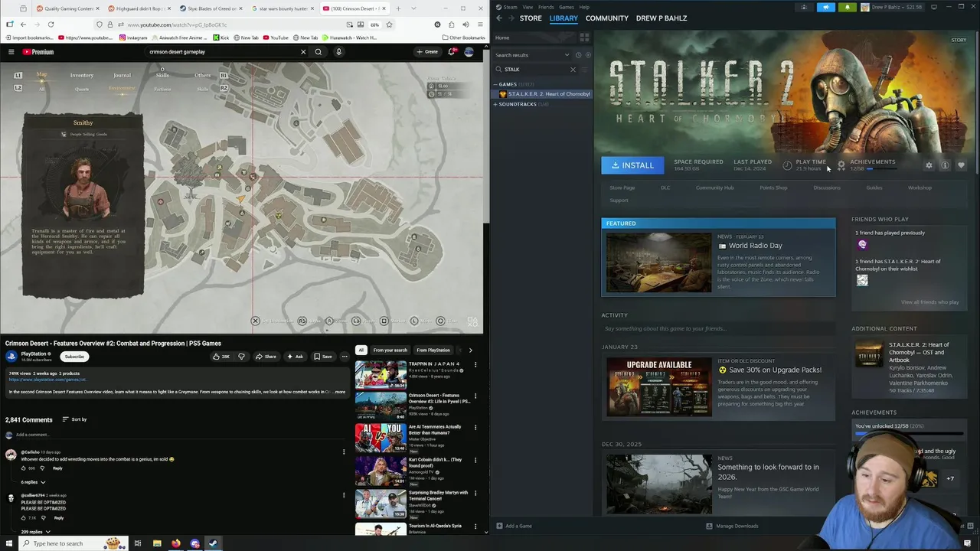Open Steam notifications bell icon
Image resolution: width=980 pixels, height=551 pixels.
[x=848, y=7]
